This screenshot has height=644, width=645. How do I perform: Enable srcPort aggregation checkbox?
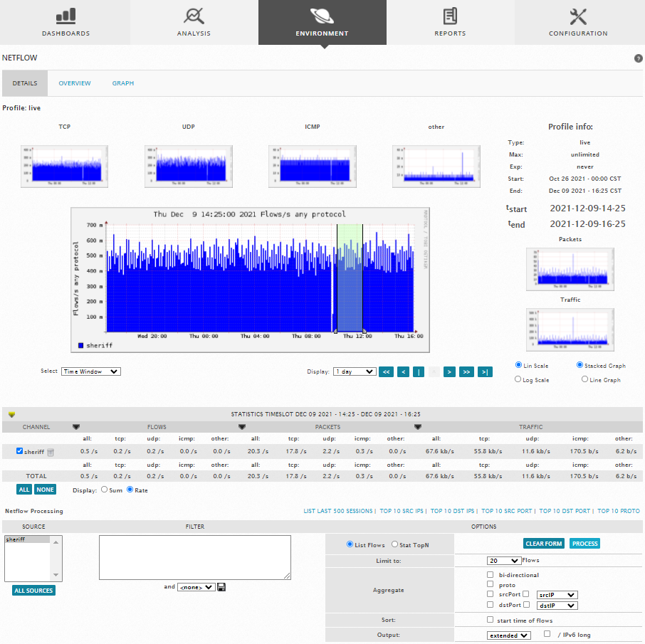(490, 593)
